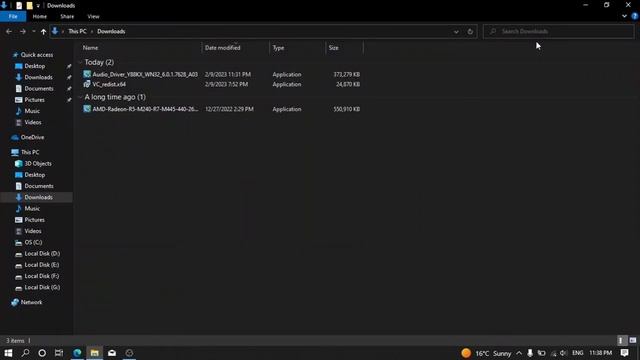The height and width of the screenshot is (360, 640).
Task: Open Videos under This PC
Action: coord(33,231)
